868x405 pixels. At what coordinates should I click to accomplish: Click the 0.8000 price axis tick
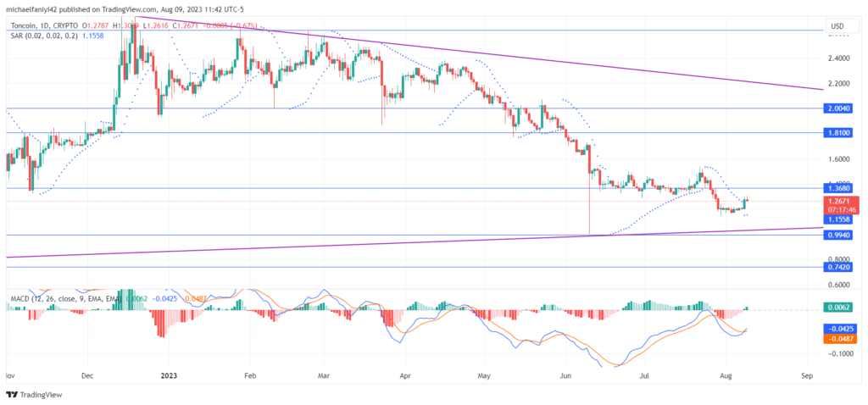tap(838, 259)
